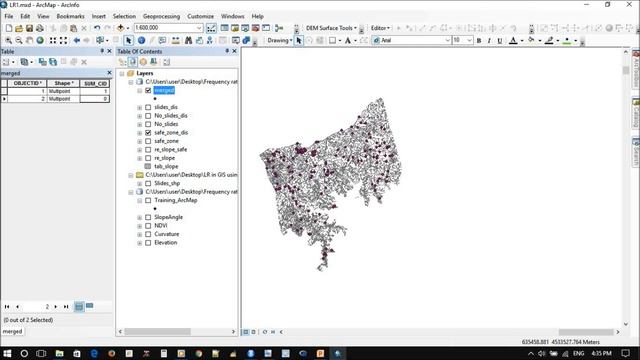Select the Select Elements arrow tool
Screen dimensions: 640x360
tap(129, 40)
